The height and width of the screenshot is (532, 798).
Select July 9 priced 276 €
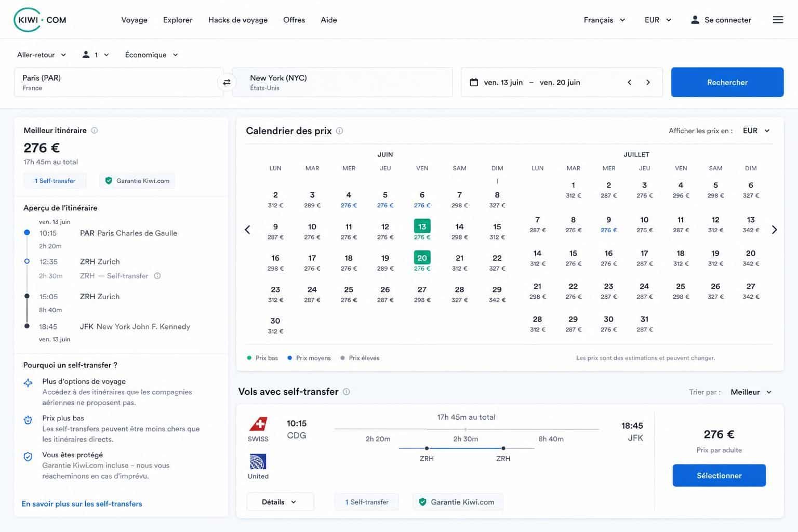(609, 224)
